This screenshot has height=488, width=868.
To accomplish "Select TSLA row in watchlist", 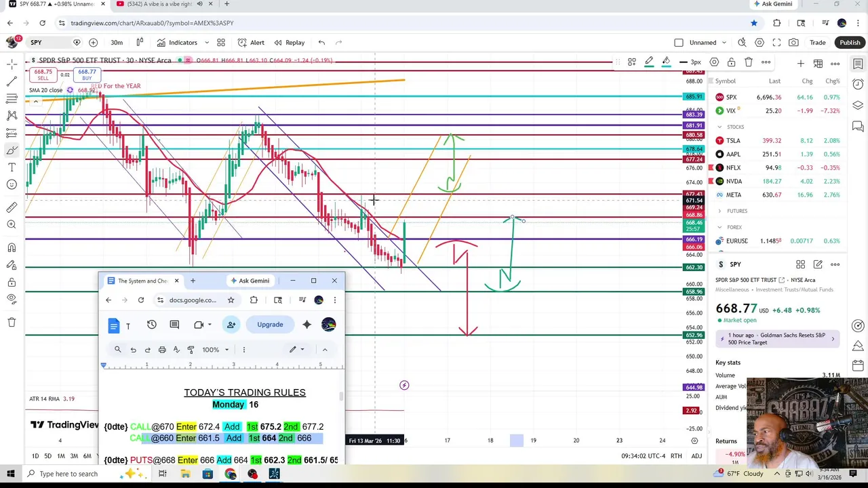I will tap(778, 140).
